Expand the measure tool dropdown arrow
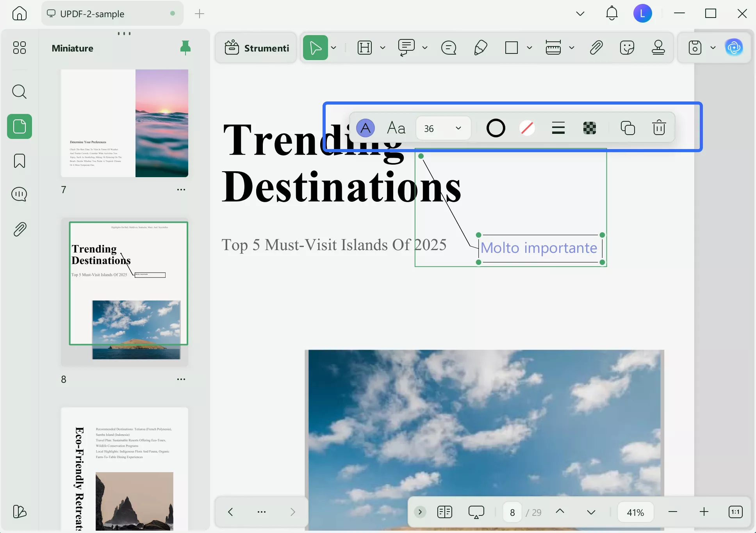Screen dimensions: 756x533 pyautogui.click(x=572, y=48)
